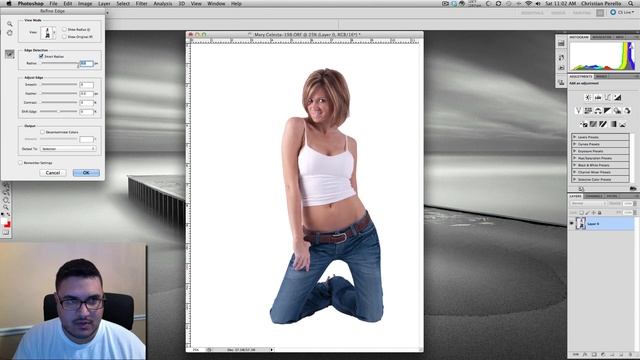640x360 pixels.
Task: Open the Select menu
Action: [123, 4]
